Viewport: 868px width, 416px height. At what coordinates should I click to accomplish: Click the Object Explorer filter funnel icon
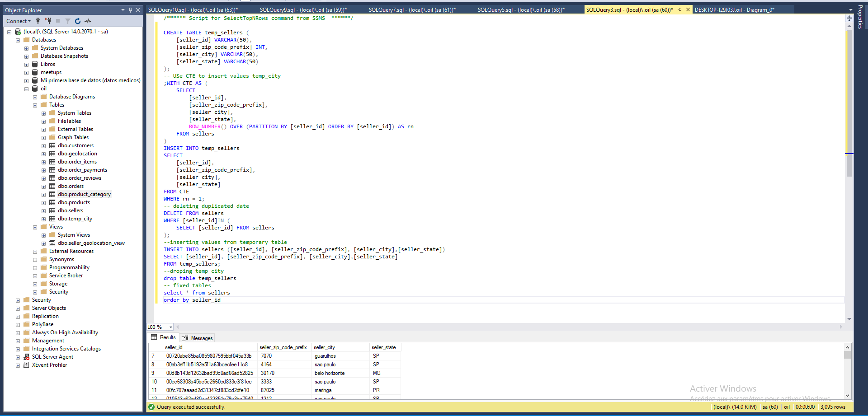tap(68, 21)
